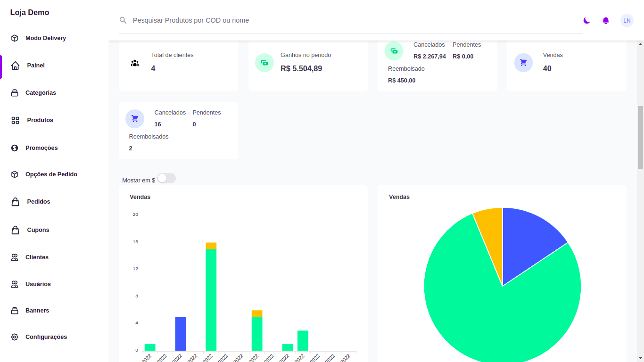Viewport: 644px width, 362px height.
Task: Open Usuários from the sidebar
Action: tap(38, 284)
